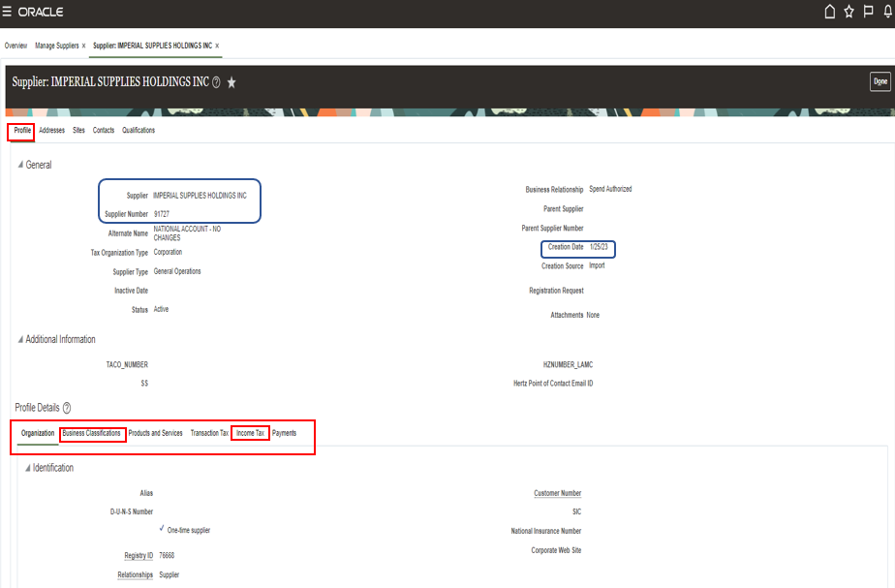Image resolution: width=895 pixels, height=588 pixels.
Task: Add supplier page to favorites star
Action: click(x=231, y=82)
